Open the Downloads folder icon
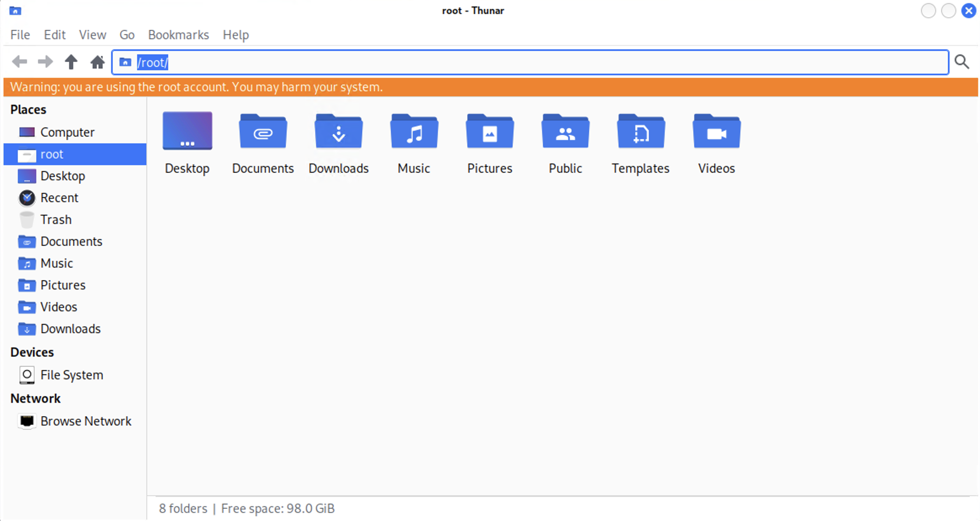 338,132
